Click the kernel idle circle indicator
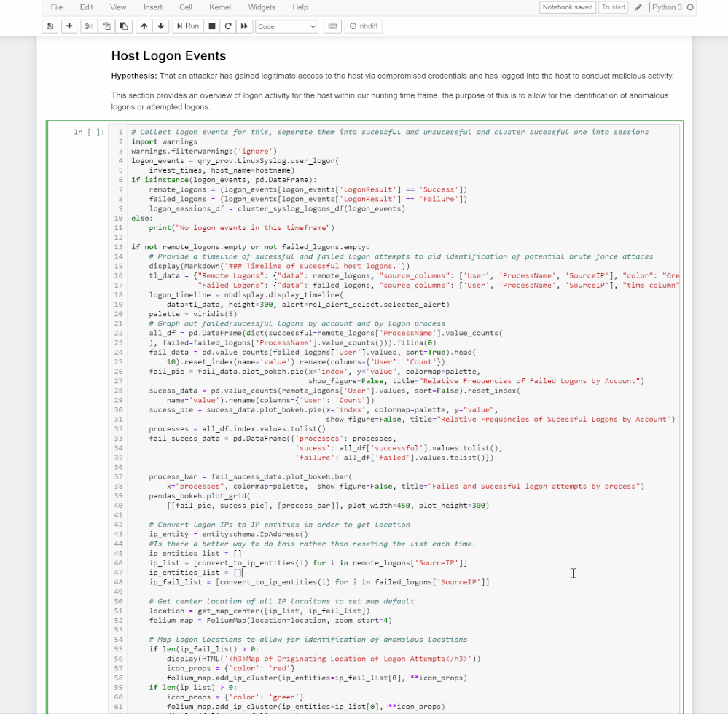This screenshot has width=728, height=714. pos(690,7)
